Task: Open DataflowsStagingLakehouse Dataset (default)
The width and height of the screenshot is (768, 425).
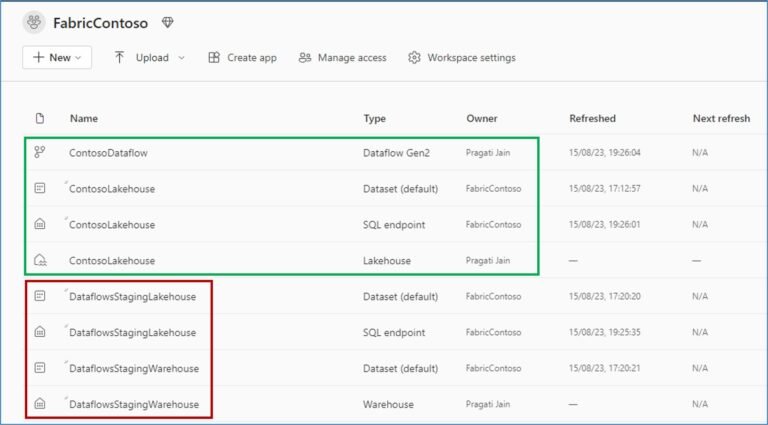Action: click(x=132, y=297)
